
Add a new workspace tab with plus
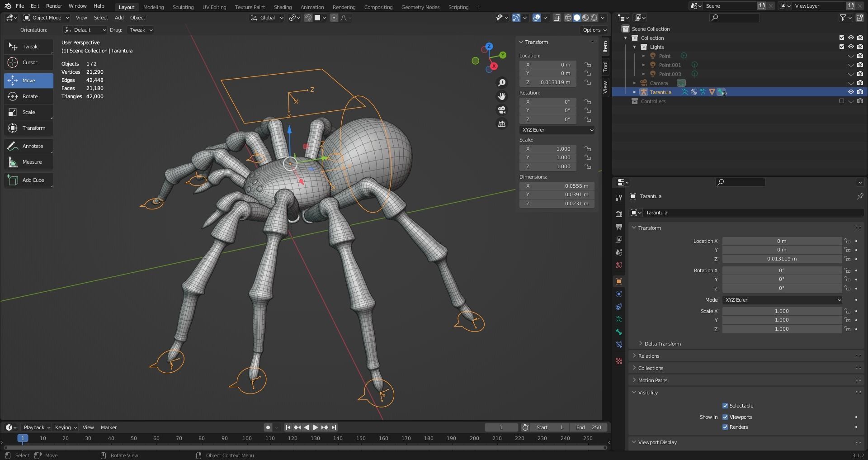[478, 7]
